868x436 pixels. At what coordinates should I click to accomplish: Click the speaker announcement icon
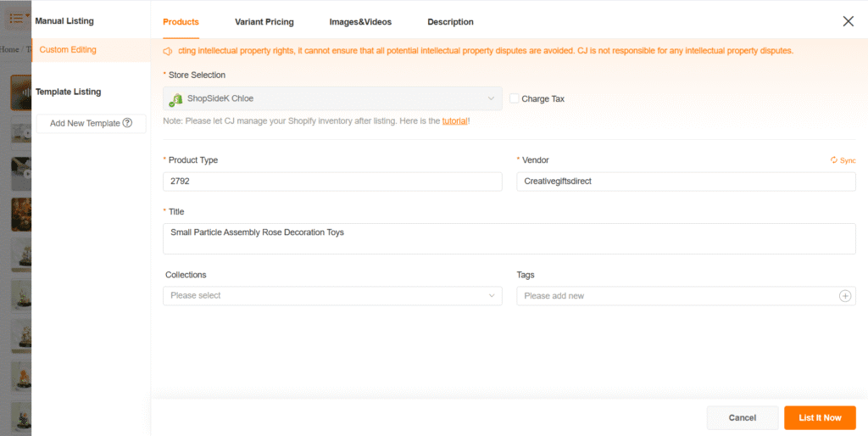click(168, 51)
